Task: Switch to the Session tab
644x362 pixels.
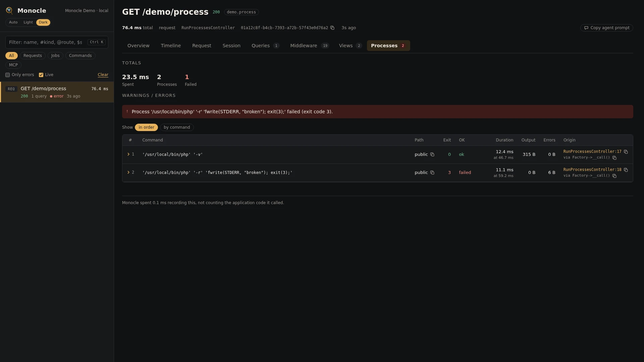Action: (x=231, y=46)
